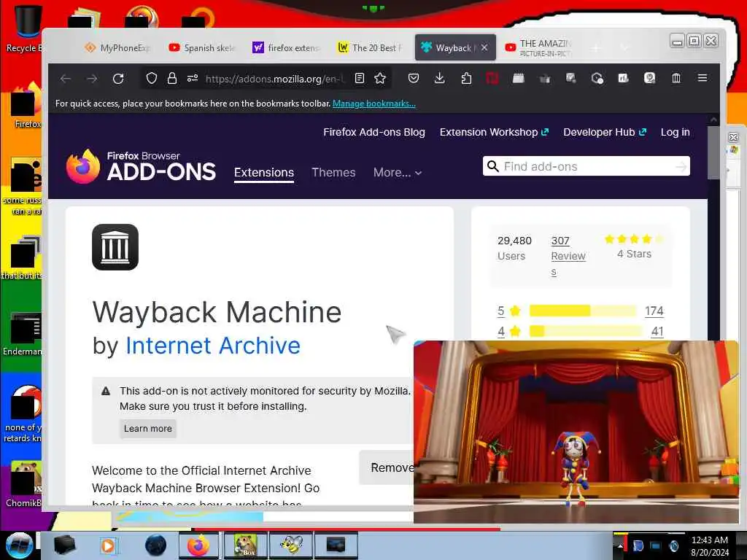
Task: Click the red extension icon in toolbar
Action: coord(492,79)
